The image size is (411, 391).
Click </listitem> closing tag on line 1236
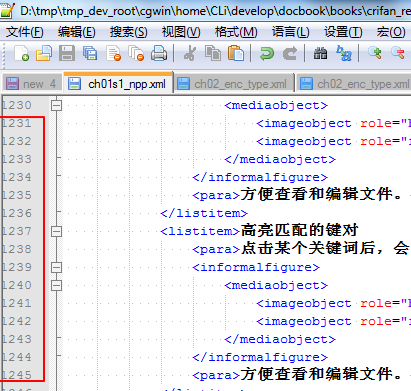pyautogui.click(x=204, y=213)
